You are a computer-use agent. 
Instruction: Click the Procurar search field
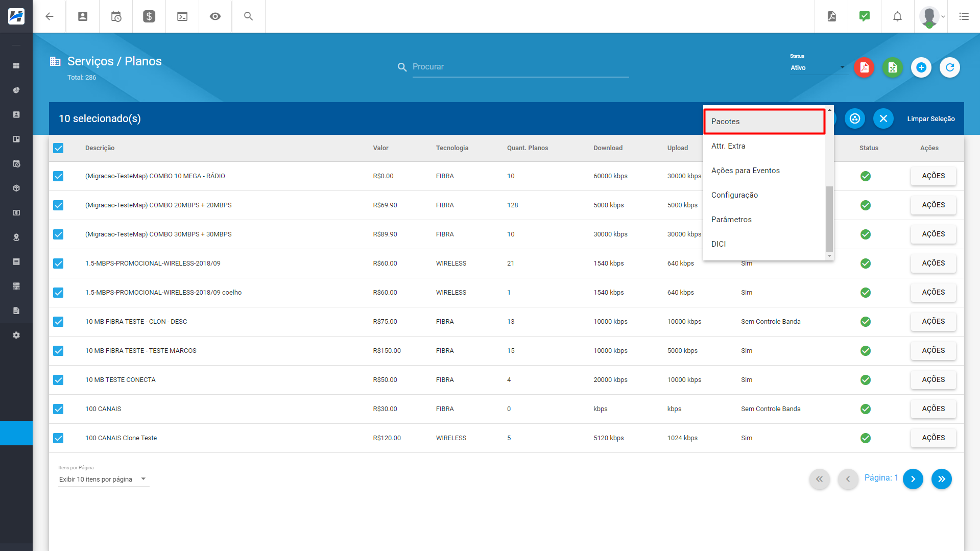click(520, 67)
